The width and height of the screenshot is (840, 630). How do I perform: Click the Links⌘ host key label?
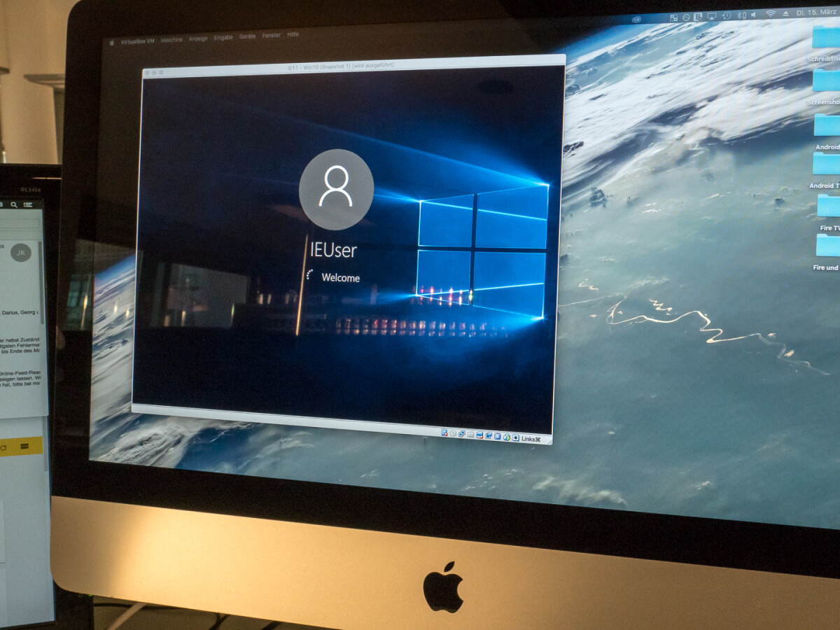point(531,439)
